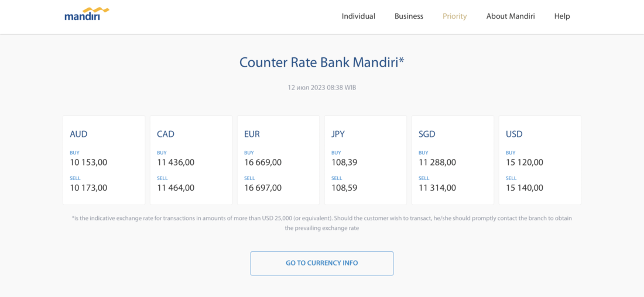Screen dimensions: 644x297
Task: Open the Business menu
Action: click(x=409, y=16)
